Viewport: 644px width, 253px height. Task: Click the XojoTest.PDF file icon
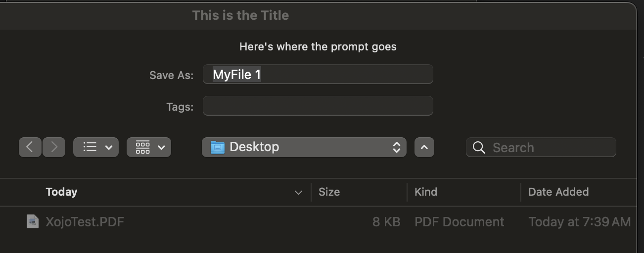pyautogui.click(x=32, y=221)
